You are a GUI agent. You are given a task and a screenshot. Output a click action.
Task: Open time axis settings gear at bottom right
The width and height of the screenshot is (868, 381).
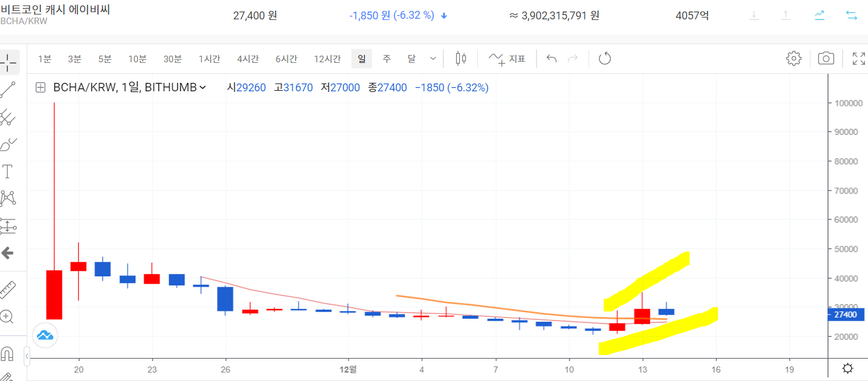click(x=847, y=369)
